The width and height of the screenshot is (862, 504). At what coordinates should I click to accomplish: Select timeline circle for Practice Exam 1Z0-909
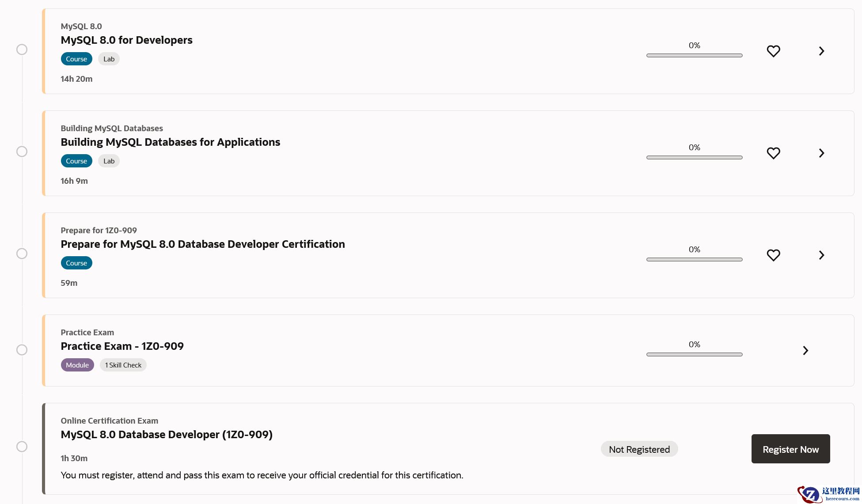point(22,350)
